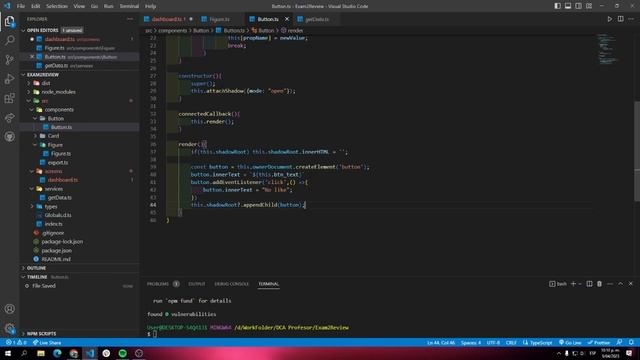This screenshot has height=360, width=640.
Task: Click the editor vertical scrollbar
Action: 637,151
